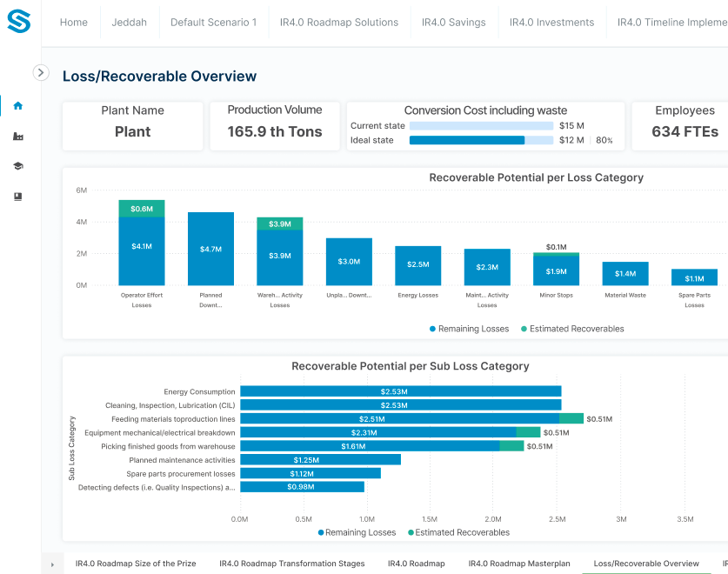The width and height of the screenshot is (728, 574).
Task: Click Default Scenario 1 link
Action: [x=213, y=23]
